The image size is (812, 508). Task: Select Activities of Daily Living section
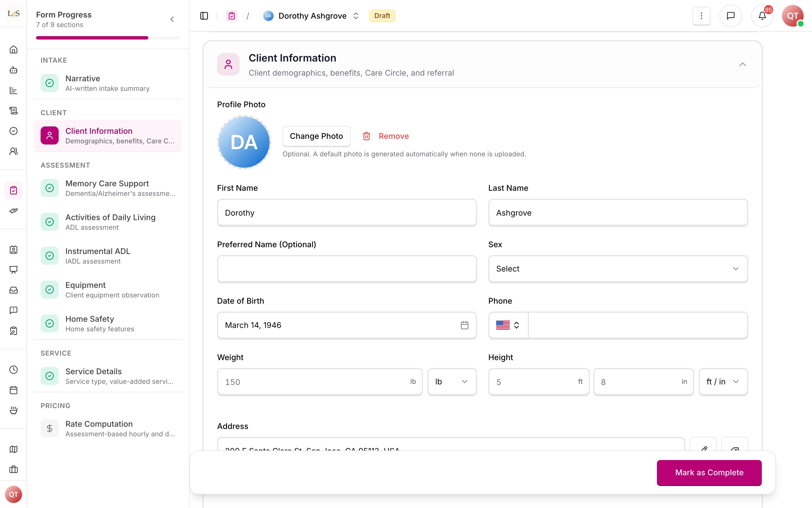coord(108,222)
